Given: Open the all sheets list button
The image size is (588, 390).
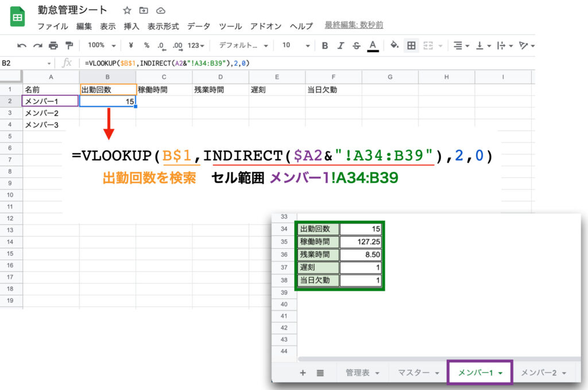Looking at the screenshot, I should point(320,373).
